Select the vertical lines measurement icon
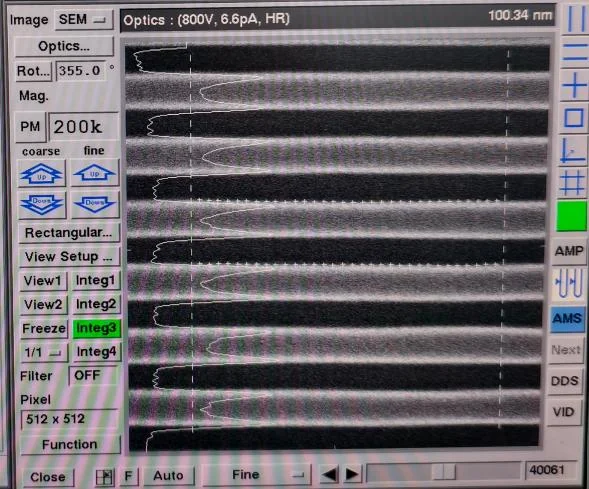Image resolution: width=589 pixels, height=489 pixels. click(x=574, y=19)
